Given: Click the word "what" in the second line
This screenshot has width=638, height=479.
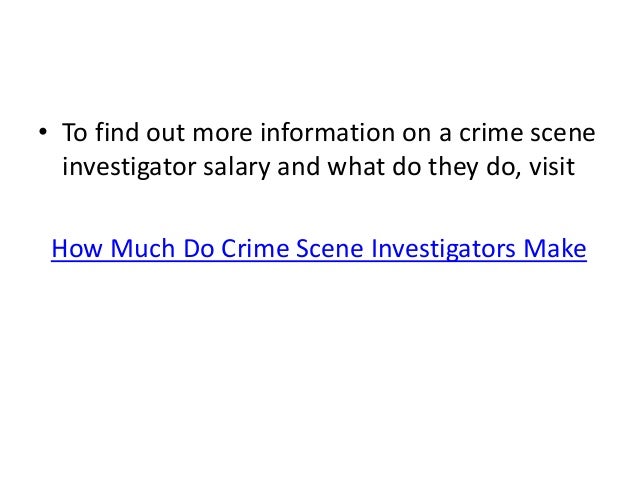Looking at the screenshot, I should coord(356,166).
